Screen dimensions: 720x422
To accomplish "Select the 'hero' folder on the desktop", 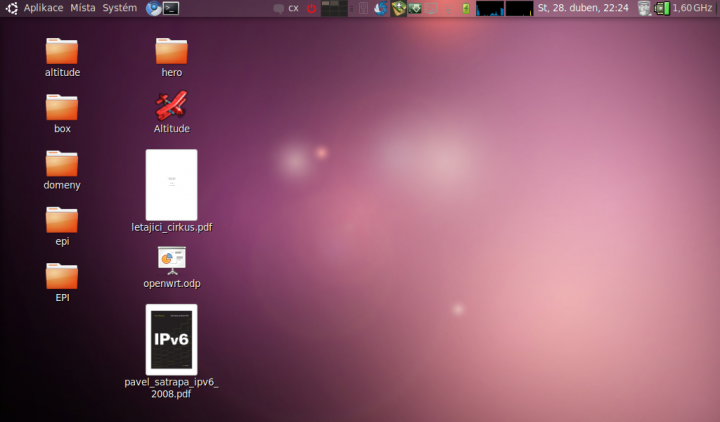I will 171,51.
